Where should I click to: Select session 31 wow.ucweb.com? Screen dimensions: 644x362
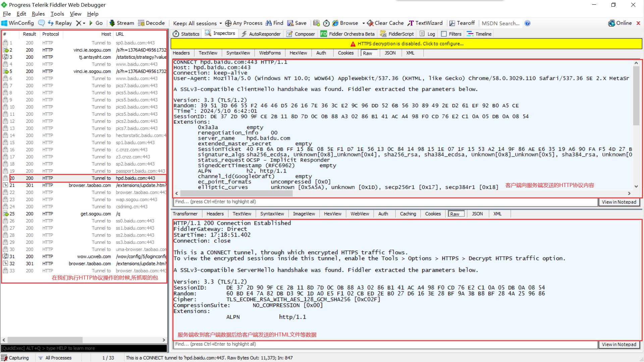85,256
